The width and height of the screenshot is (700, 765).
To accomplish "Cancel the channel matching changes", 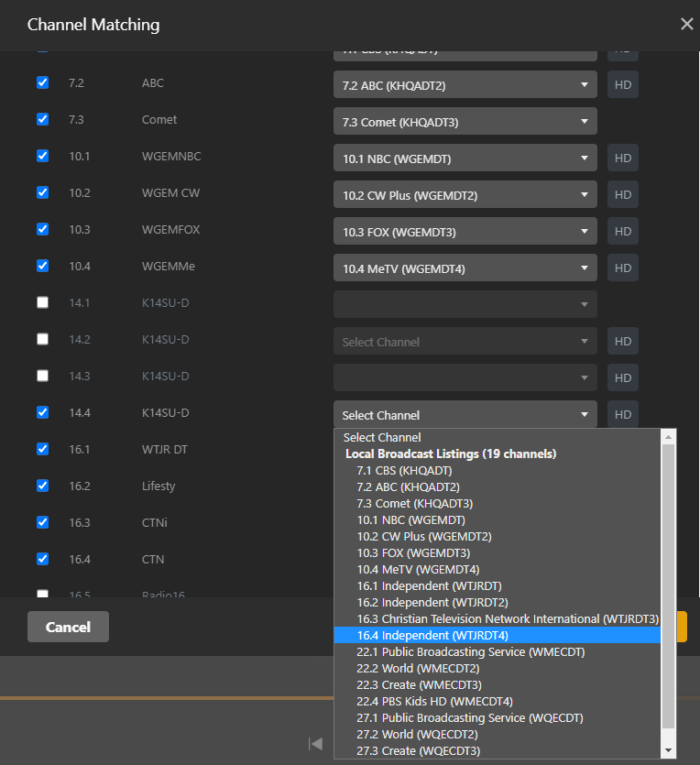I will (x=69, y=627).
